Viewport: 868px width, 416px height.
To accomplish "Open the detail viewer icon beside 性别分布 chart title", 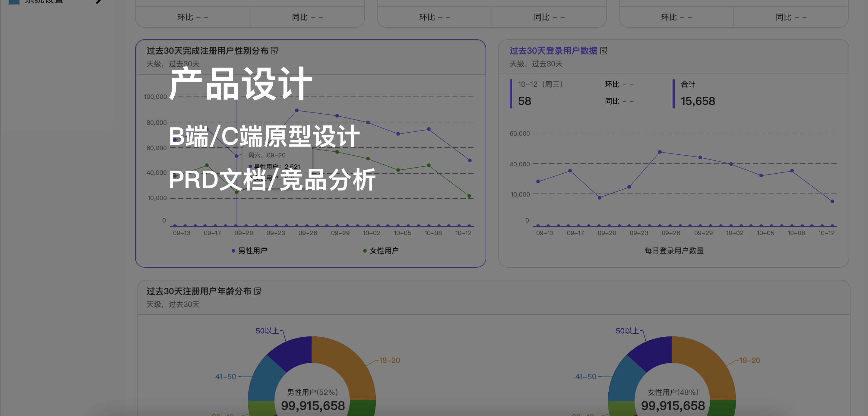I will pos(275,51).
